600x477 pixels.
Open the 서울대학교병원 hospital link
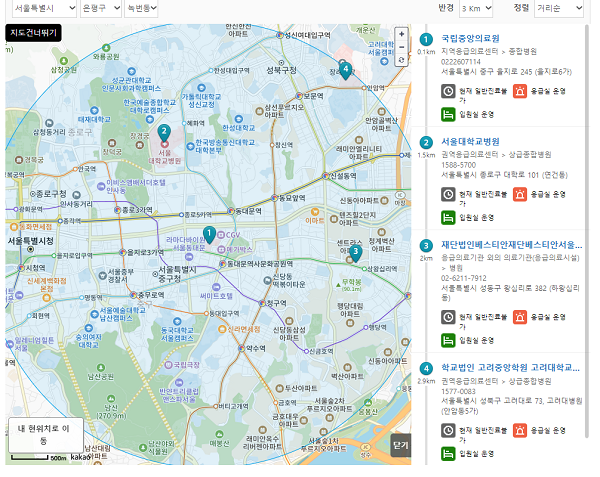pos(470,142)
